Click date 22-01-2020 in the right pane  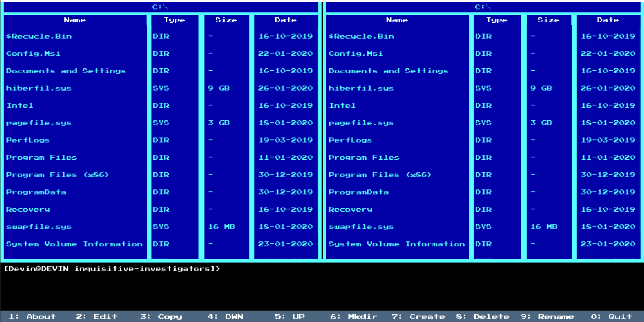[608, 53]
